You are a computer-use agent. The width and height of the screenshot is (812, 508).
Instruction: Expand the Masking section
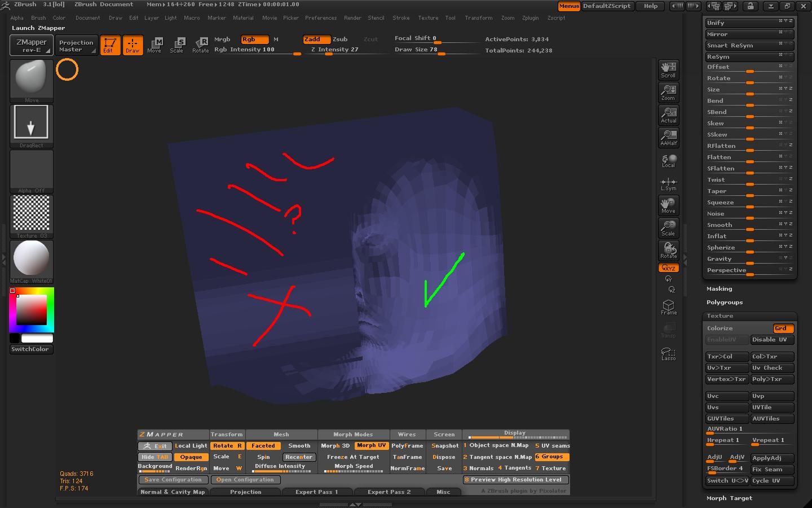[720, 288]
